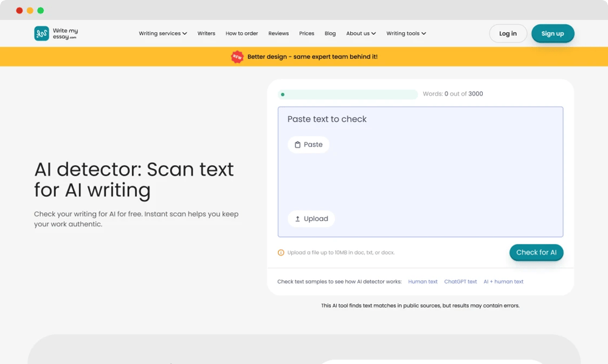This screenshot has height=364, width=608.
Task: Open the Writing tools dropdown
Action: (406, 33)
